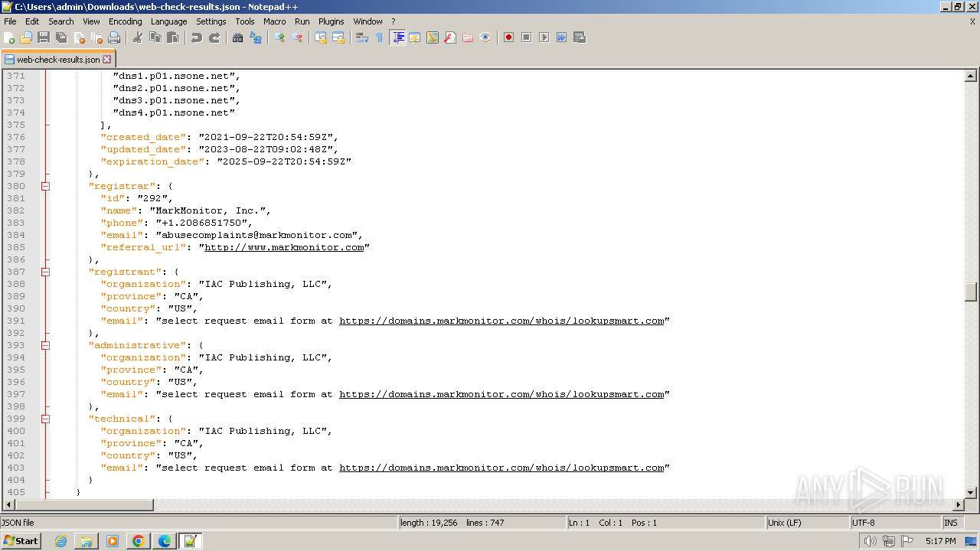Viewport: 980px width, 551px height.
Task: Toggle the Function List panel icon
Action: click(450, 37)
